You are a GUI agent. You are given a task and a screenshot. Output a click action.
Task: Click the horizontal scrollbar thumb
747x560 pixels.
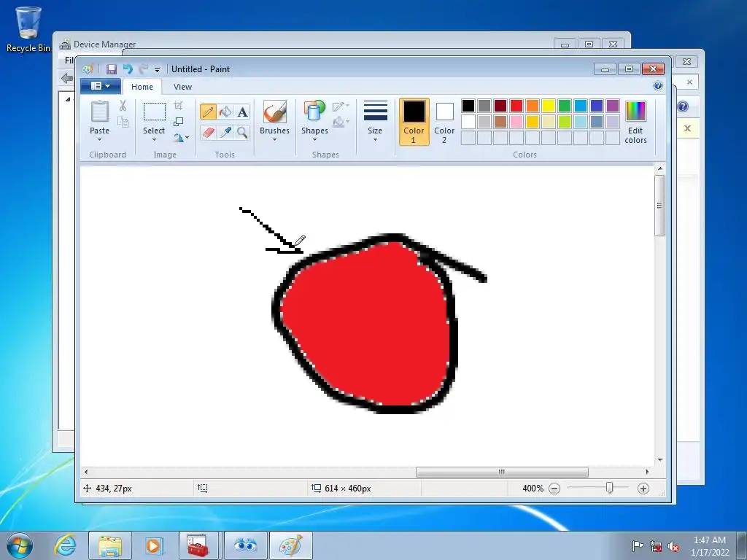tap(502, 472)
